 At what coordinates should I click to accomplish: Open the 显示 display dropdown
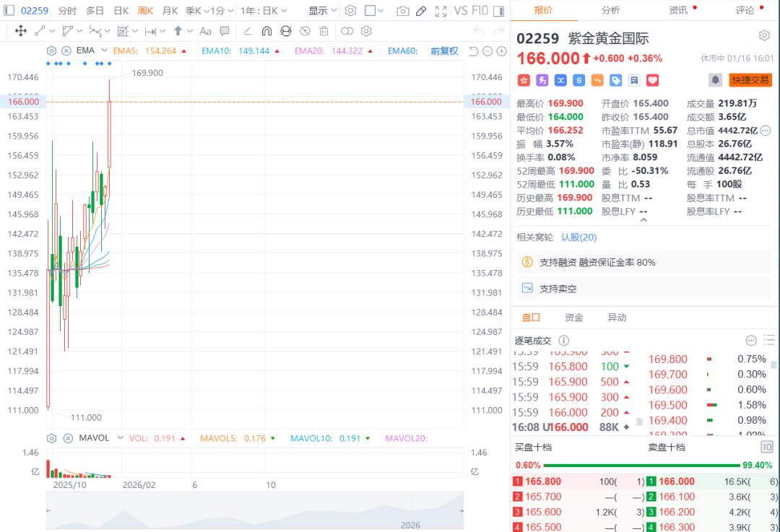pyautogui.click(x=322, y=10)
